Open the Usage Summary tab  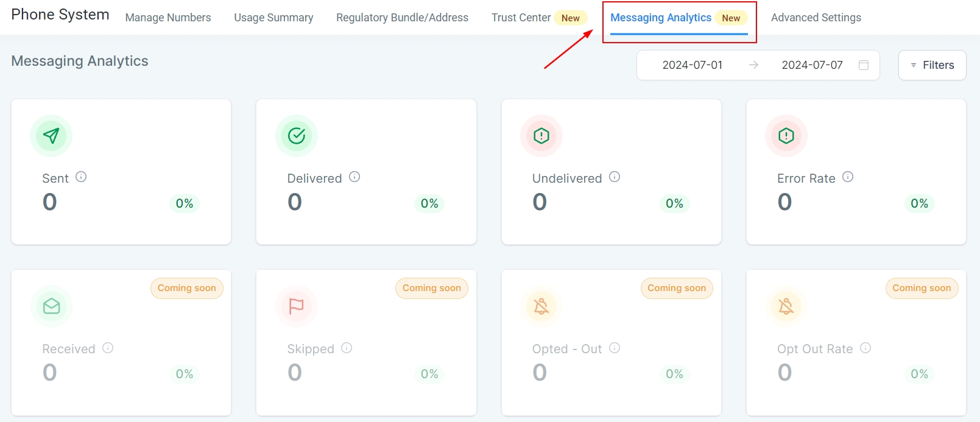pyautogui.click(x=273, y=18)
